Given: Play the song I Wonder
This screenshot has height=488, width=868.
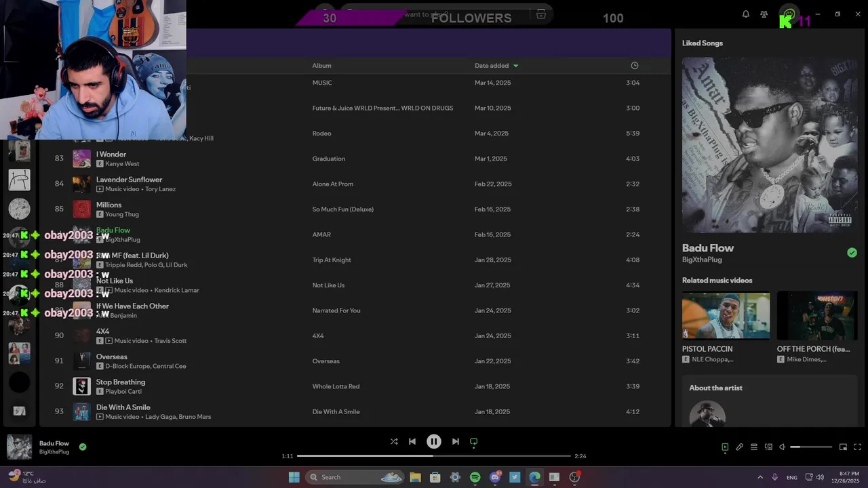Looking at the screenshot, I should [111, 154].
